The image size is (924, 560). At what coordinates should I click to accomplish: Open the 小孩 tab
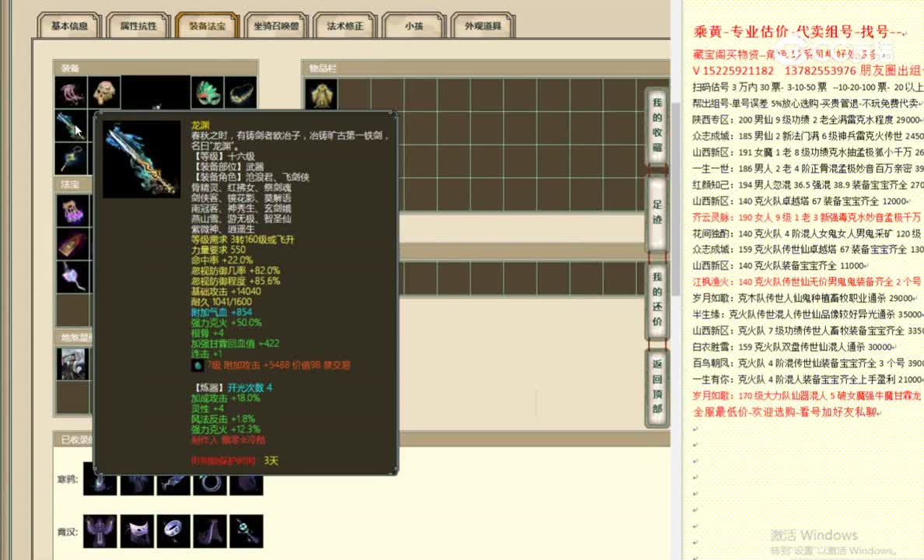(414, 26)
